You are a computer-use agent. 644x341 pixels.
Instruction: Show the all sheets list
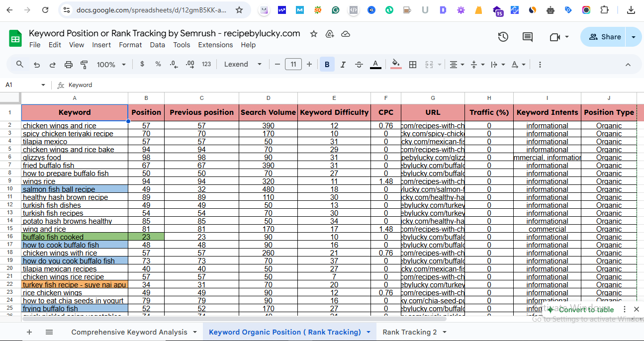pyautogui.click(x=49, y=332)
